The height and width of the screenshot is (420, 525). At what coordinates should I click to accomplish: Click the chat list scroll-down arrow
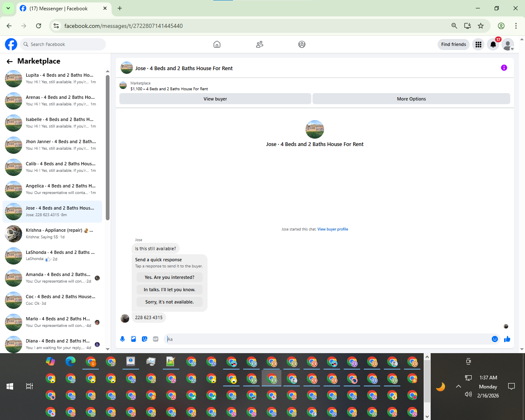(x=107, y=349)
